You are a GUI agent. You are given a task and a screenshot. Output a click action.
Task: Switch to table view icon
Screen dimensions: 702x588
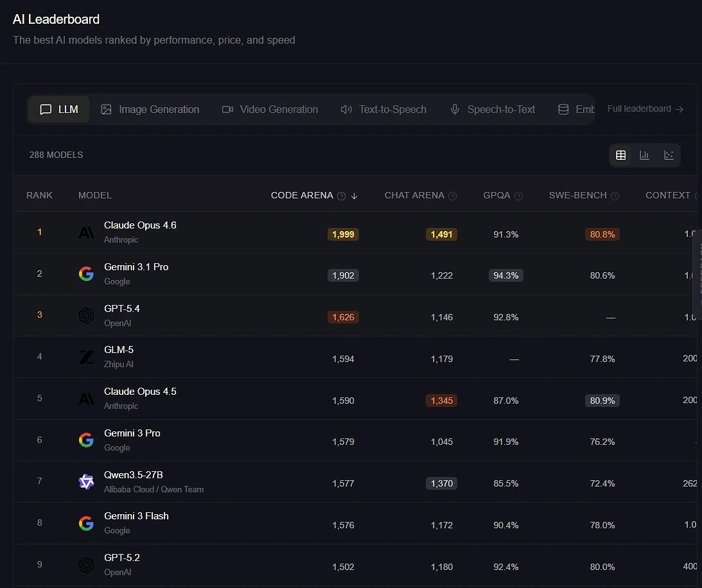(620, 155)
